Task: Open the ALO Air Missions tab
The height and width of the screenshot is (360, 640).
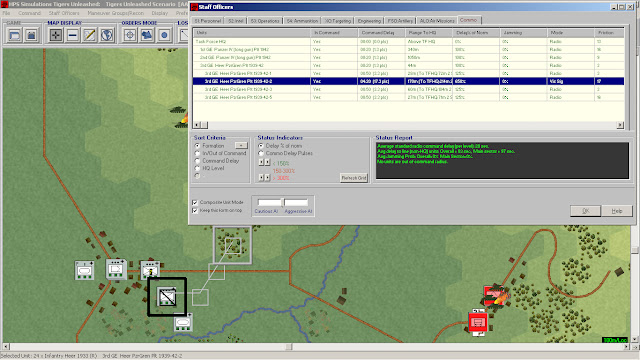Action: click(x=437, y=21)
